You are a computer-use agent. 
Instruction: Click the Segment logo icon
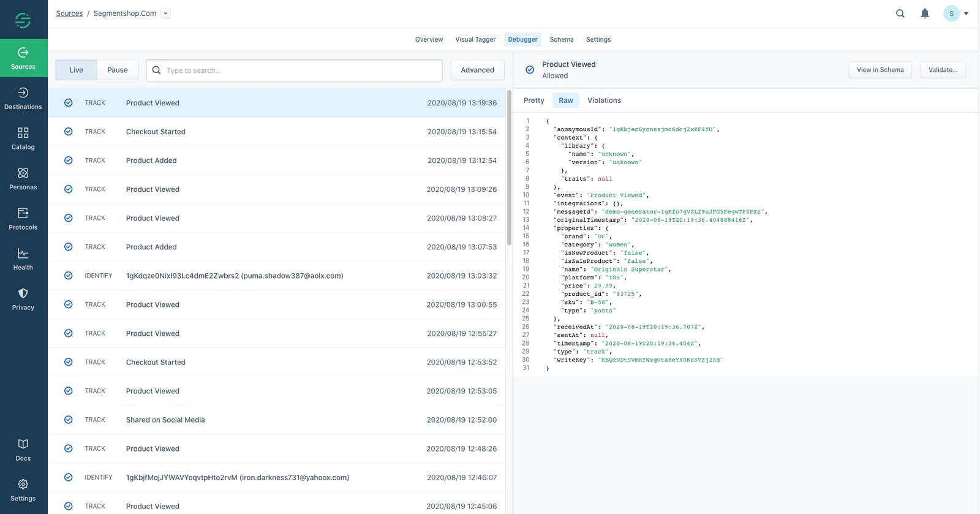pos(23,20)
